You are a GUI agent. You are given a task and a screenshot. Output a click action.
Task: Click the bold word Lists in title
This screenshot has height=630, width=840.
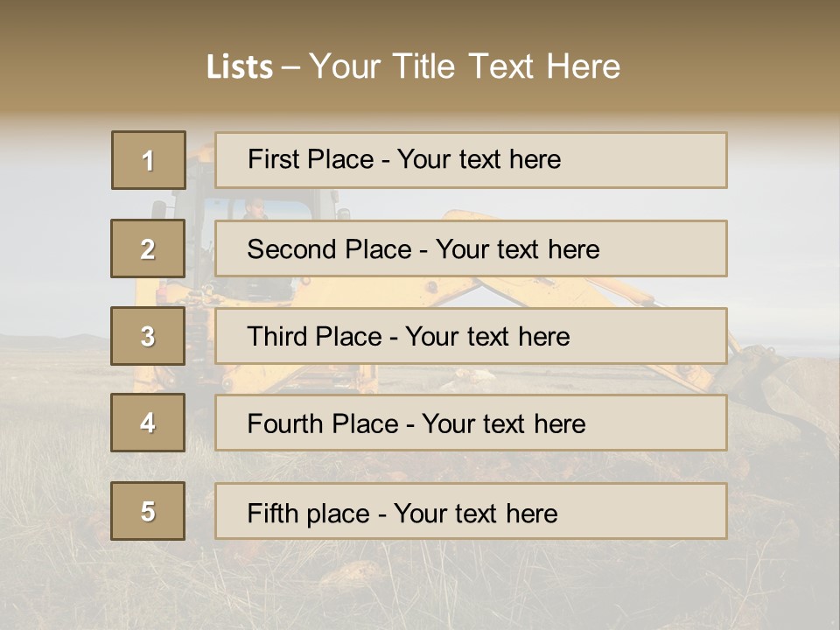[x=239, y=67]
